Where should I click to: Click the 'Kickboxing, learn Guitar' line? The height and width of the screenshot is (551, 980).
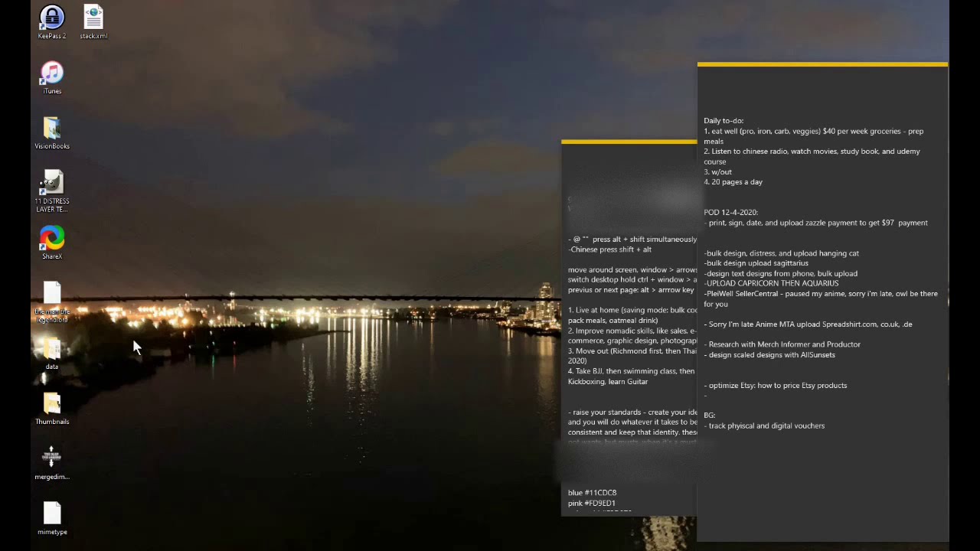tap(608, 382)
